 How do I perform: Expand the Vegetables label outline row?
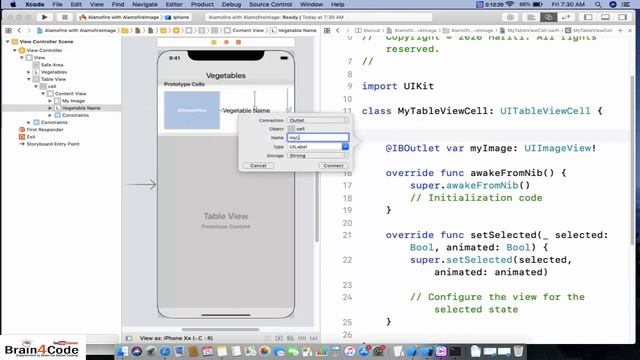[x=29, y=72]
